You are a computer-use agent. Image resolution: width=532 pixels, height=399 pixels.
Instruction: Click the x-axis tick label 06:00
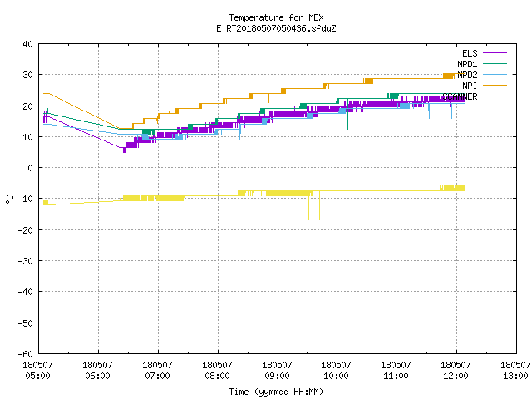98,376
